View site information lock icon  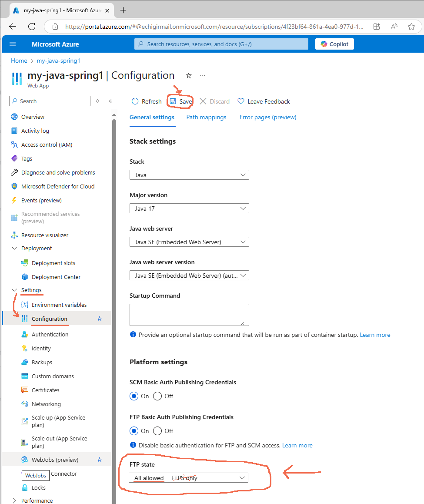point(55,27)
